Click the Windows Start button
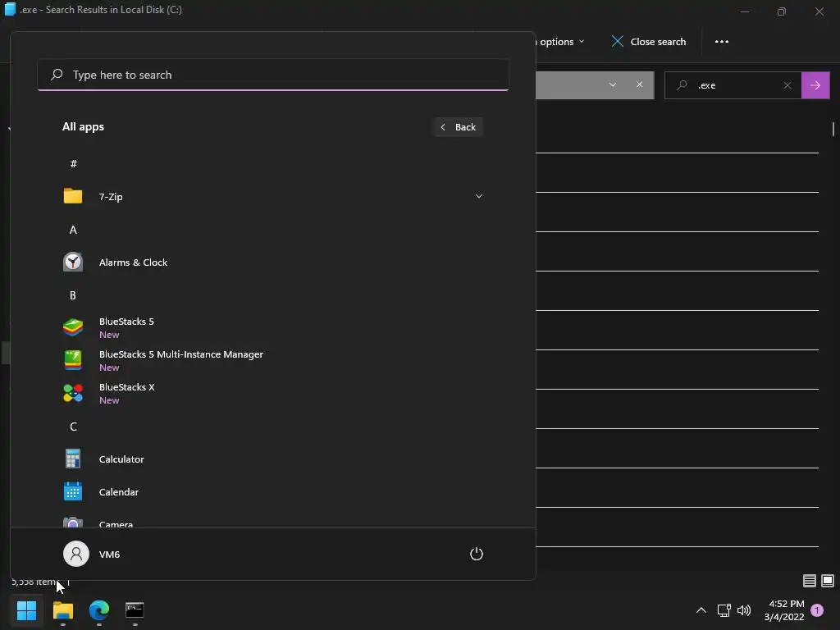Image resolution: width=840 pixels, height=630 pixels. pos(27,610)
